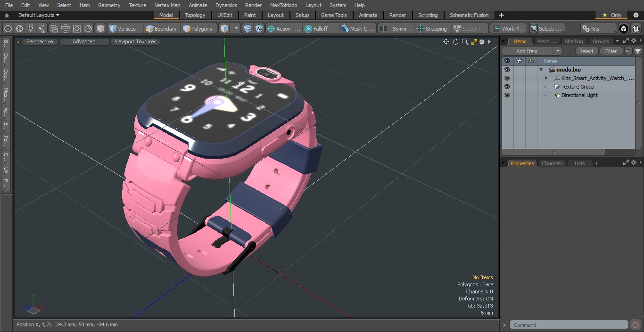Open the File menu

coord(9,5)
